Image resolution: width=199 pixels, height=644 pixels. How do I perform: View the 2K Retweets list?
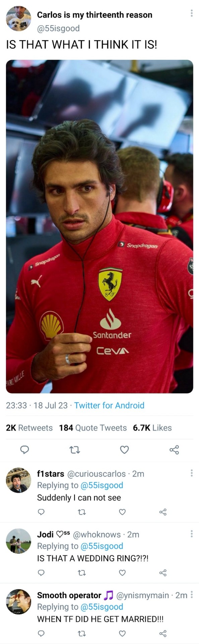pyautogui.click(x=29, y=428)
